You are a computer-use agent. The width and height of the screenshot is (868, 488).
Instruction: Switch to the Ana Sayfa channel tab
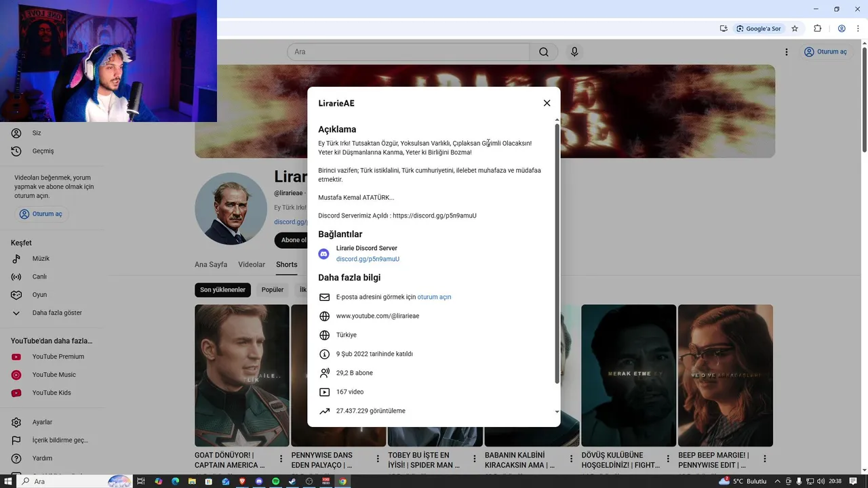(x=211, y=264)
